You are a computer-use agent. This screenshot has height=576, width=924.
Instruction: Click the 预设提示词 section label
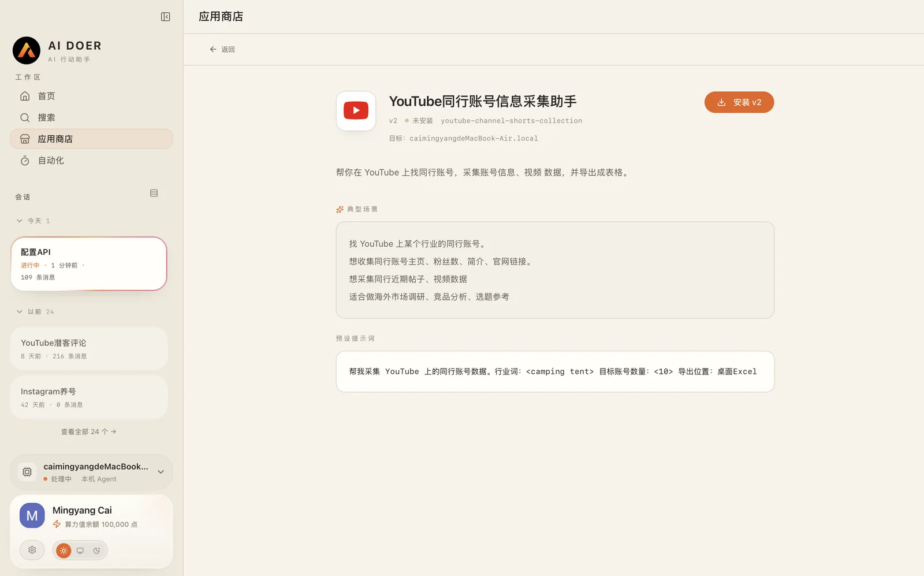pos(355,339)
